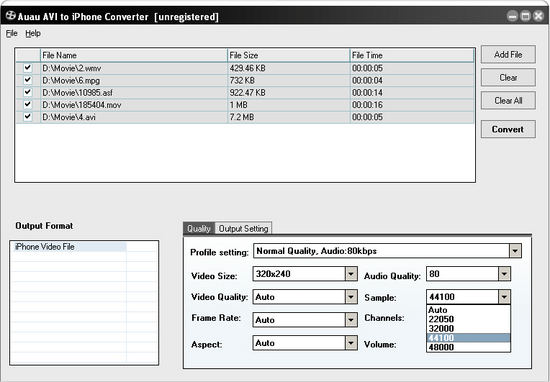Viewport: 550px width, 382px height.
Task: Sort list by File Time column header
Action: click(412, 55)
